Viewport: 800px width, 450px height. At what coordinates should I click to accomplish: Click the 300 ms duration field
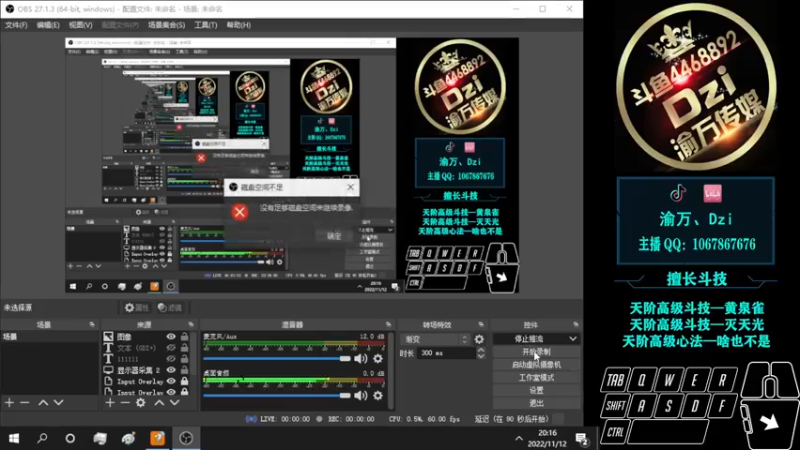point(446,353)
